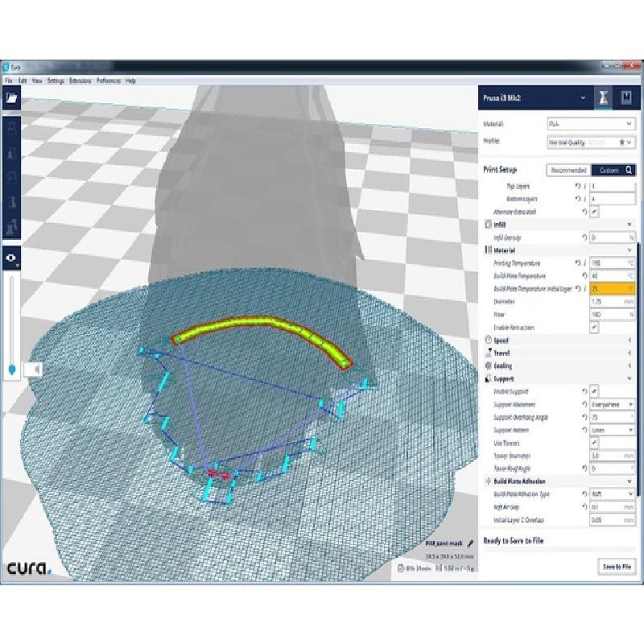This screenshot has height=644, width=644.
Task: Click the Save to File button
Action: (617, 567)
